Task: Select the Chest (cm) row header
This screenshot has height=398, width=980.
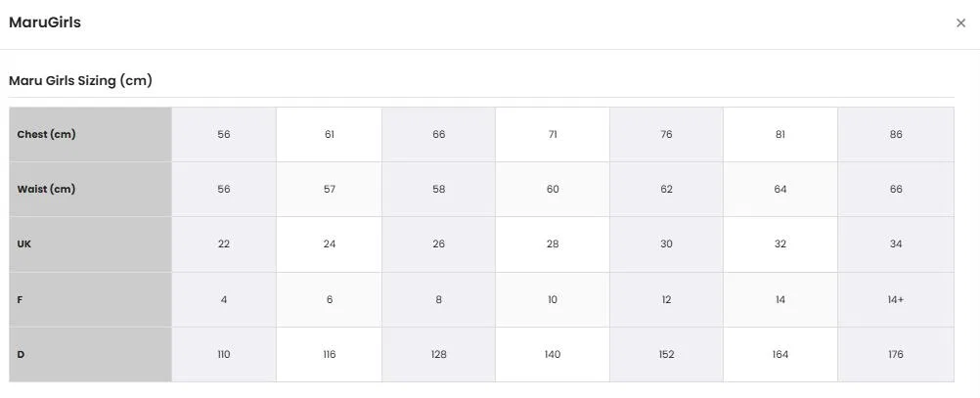Action: [91, 134]
